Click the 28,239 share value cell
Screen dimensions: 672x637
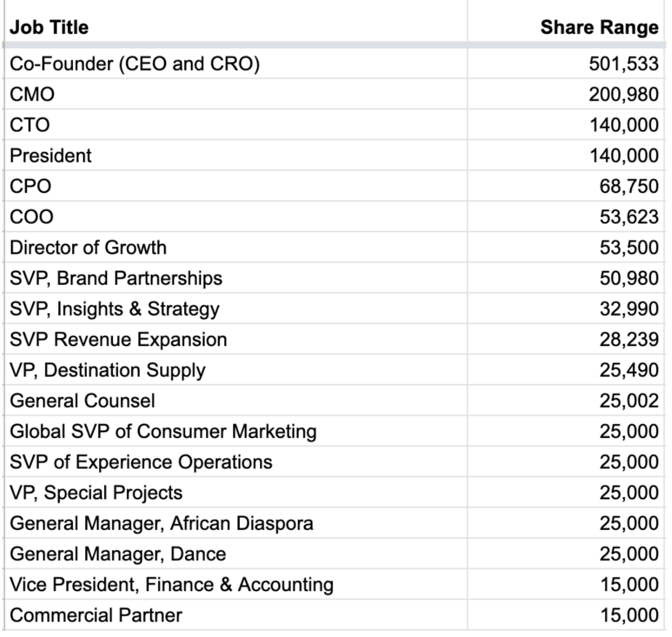point(629,340)
